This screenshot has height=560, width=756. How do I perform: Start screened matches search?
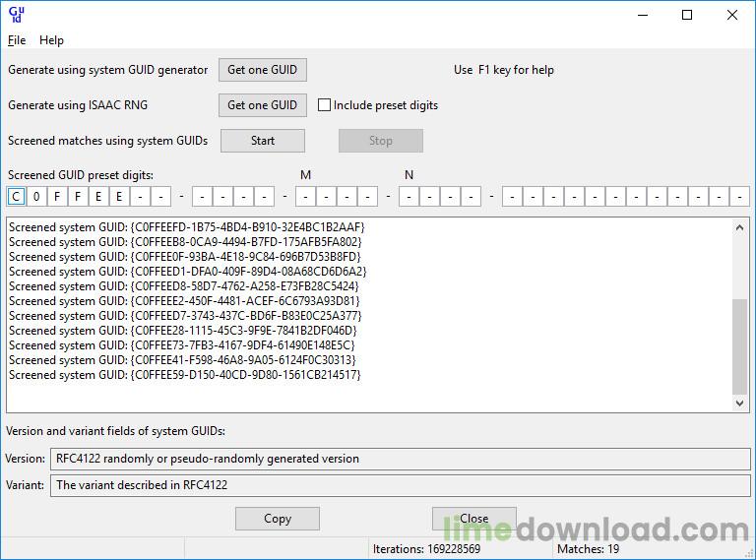(263, 141)
